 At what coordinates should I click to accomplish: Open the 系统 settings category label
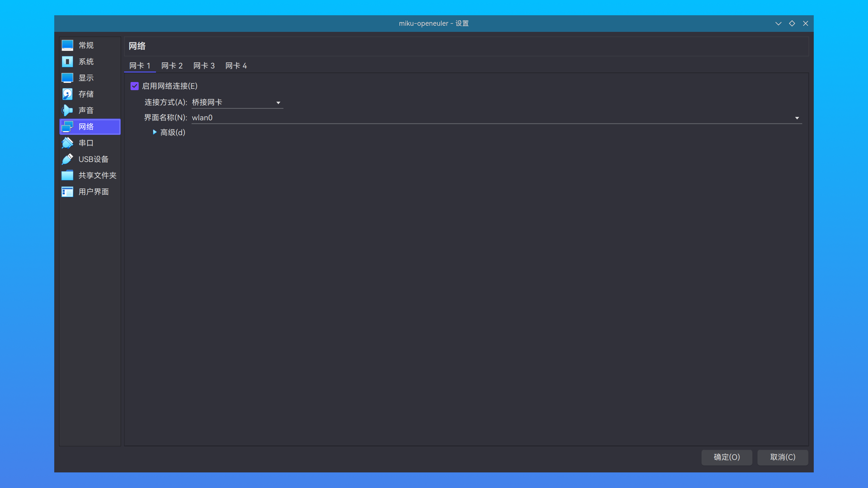point(86,62)
